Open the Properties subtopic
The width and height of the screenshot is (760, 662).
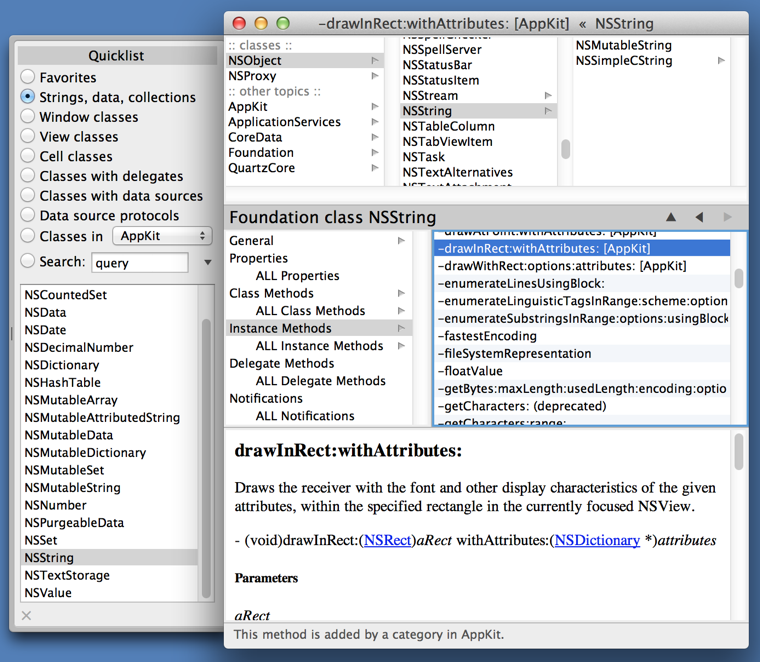click(318, 258)
